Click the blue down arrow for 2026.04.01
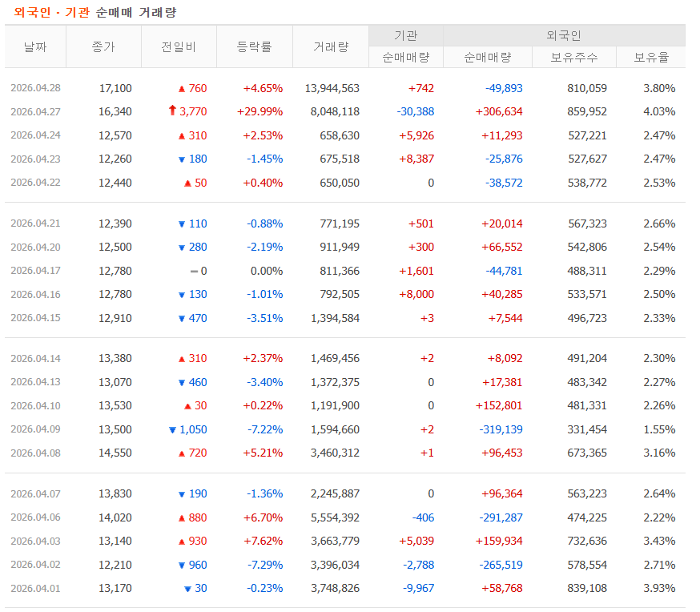Image resolution: width=700 pixels, height=612 pixels. tap(188, 590)
